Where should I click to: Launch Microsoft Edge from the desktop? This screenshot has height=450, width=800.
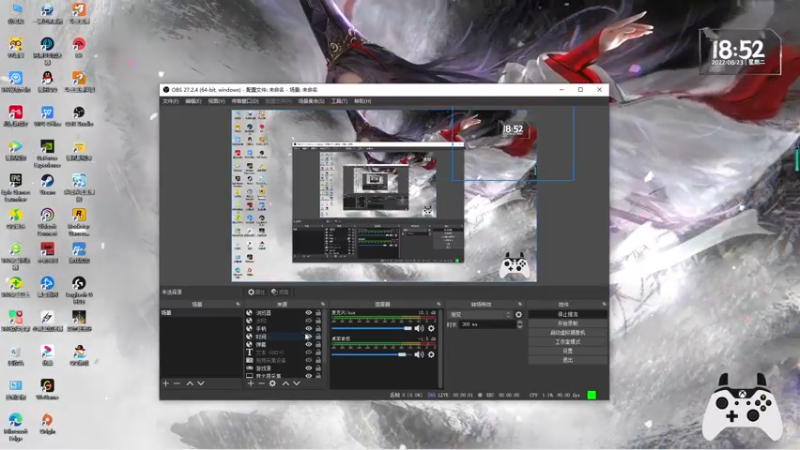point(16,427)
